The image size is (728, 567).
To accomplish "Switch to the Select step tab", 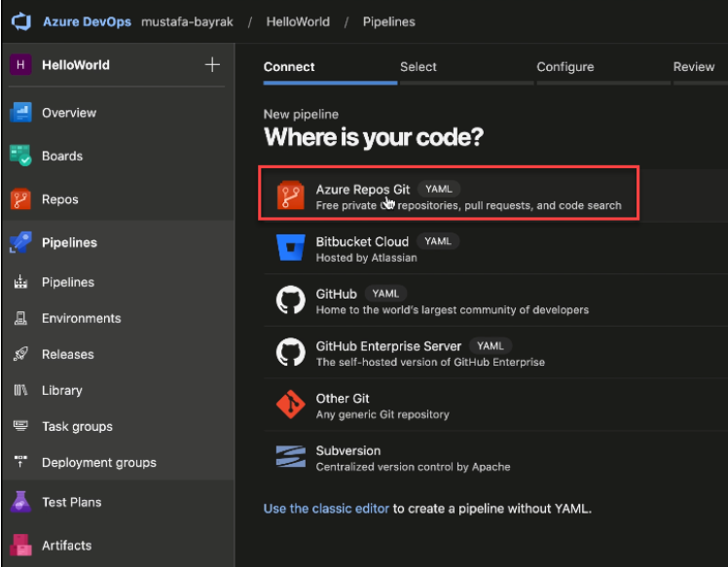I will click(419, 67).
